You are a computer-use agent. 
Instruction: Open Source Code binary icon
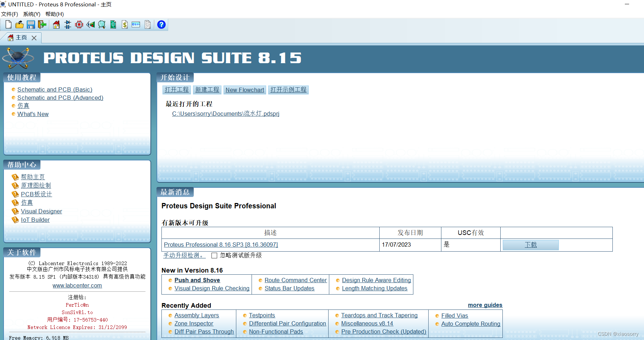[x=136, y=24]
